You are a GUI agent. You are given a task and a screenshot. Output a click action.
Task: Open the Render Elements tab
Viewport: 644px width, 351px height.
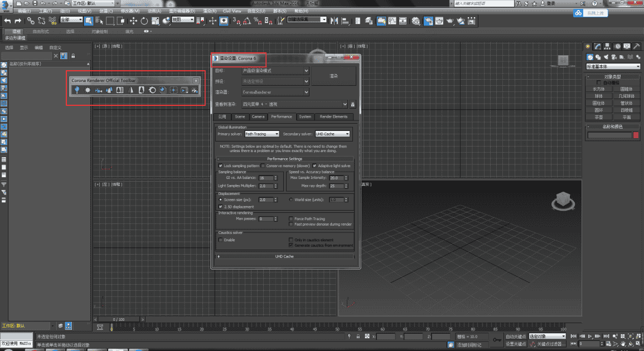click(x=333, y=117)
